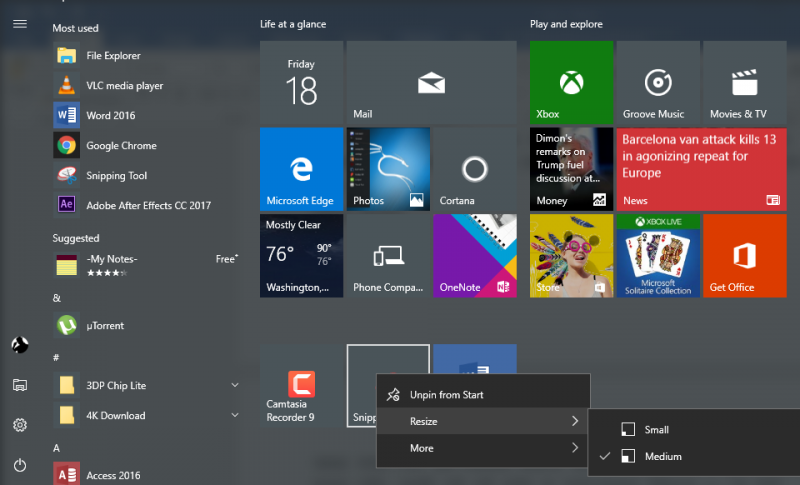The height and width of the screenshot is (485, 800).
Task: Open VLC media player from Most used
Action: click(124, 86)
